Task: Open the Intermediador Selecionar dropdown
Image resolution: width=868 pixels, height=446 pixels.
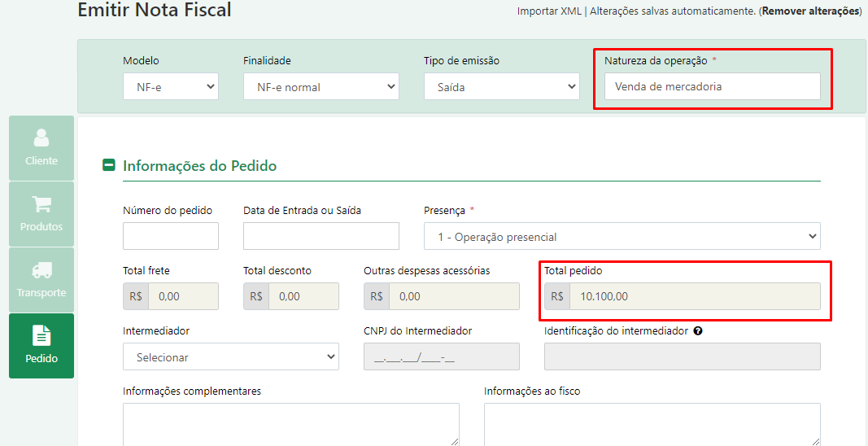Action: point(231,356)
